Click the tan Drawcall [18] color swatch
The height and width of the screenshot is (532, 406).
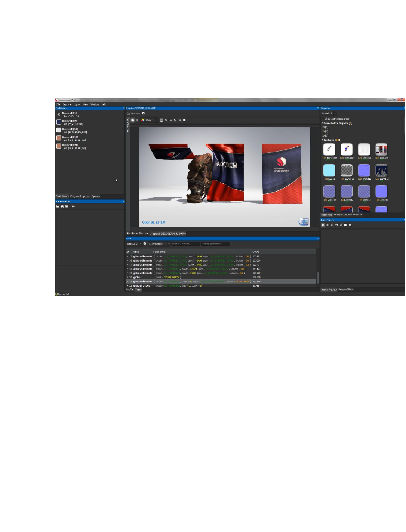[x=59, y=138]
